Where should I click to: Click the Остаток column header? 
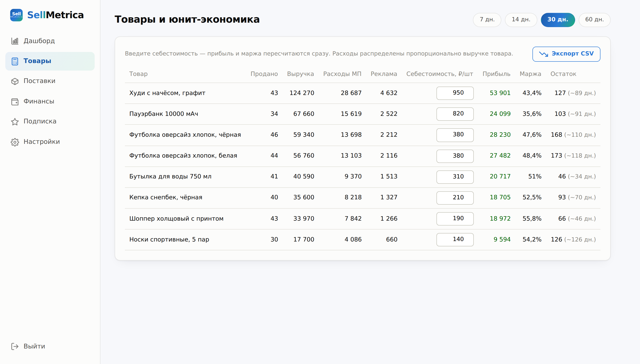(x=563, y=74)
